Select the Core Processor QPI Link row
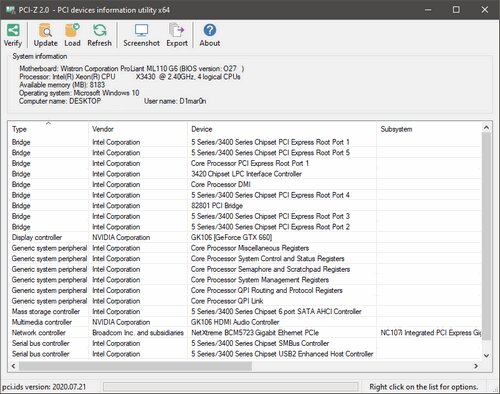Image resolution: width=500 pixels, height=394 pixels. 245,301
